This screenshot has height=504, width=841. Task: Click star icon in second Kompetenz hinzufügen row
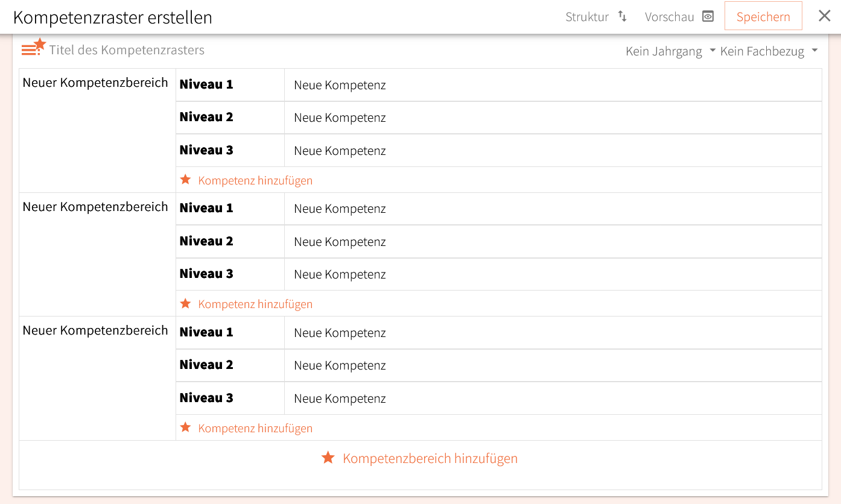pyautogui.click(x=186, y=303)
